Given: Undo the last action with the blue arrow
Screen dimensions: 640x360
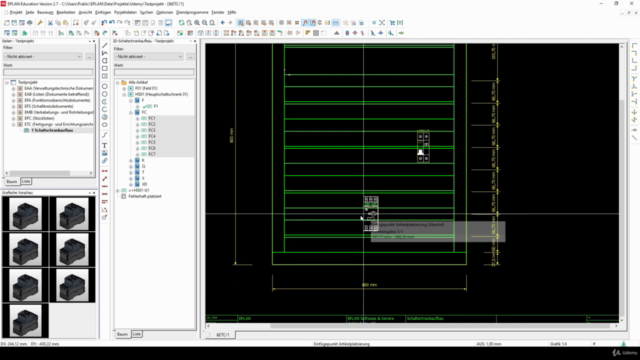Looking at the screenshot, I should tap(111, 23).
